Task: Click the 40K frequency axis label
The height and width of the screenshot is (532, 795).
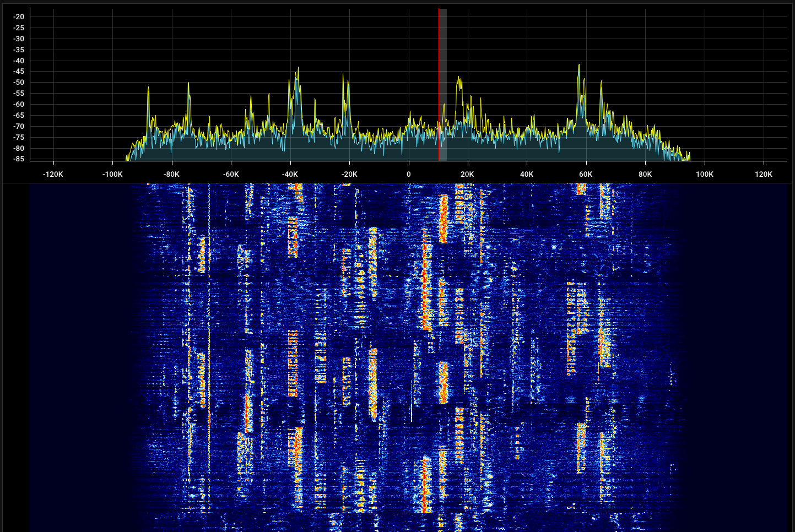Action: pos(527,174)
